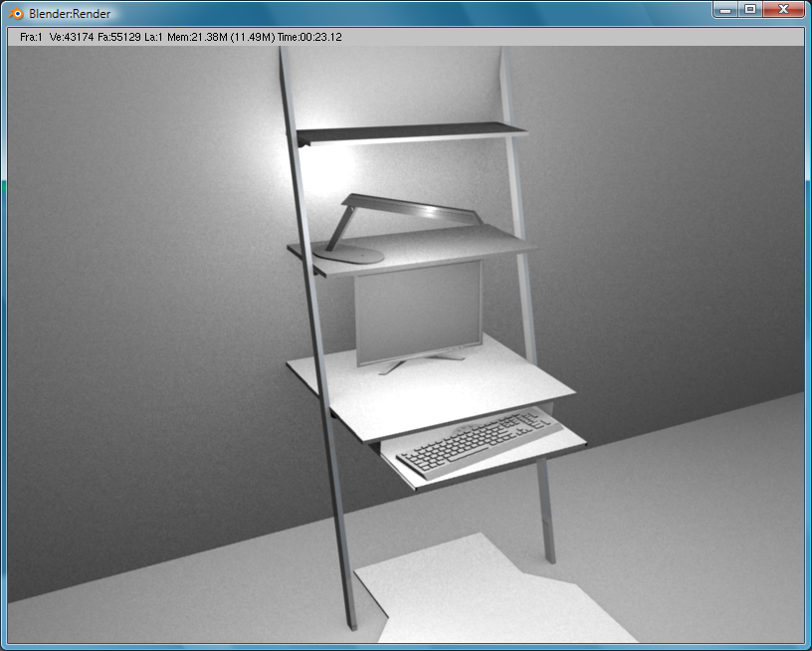The height and width of the screenshot is (651, 812).
Task: Click the Fra:1 frame readout
Action: tap(31, 37)
